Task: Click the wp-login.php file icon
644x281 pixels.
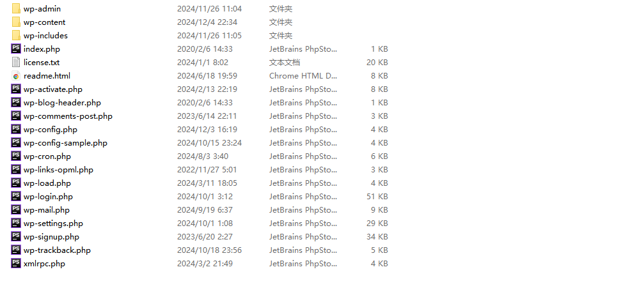Action: [16, 197]
